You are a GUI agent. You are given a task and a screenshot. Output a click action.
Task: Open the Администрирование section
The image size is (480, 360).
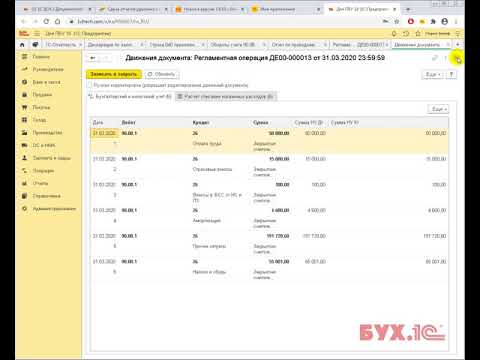[54, 209]
